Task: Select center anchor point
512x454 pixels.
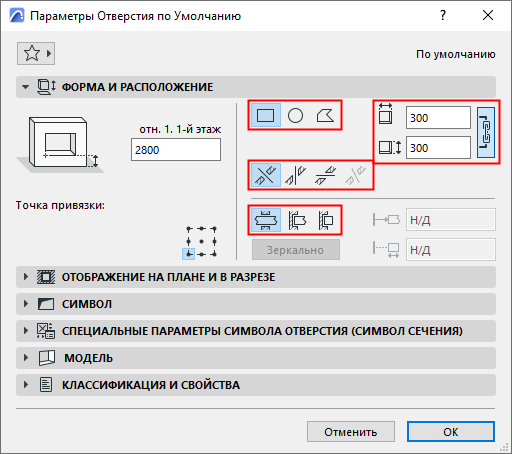Action: tap(201, 241)
